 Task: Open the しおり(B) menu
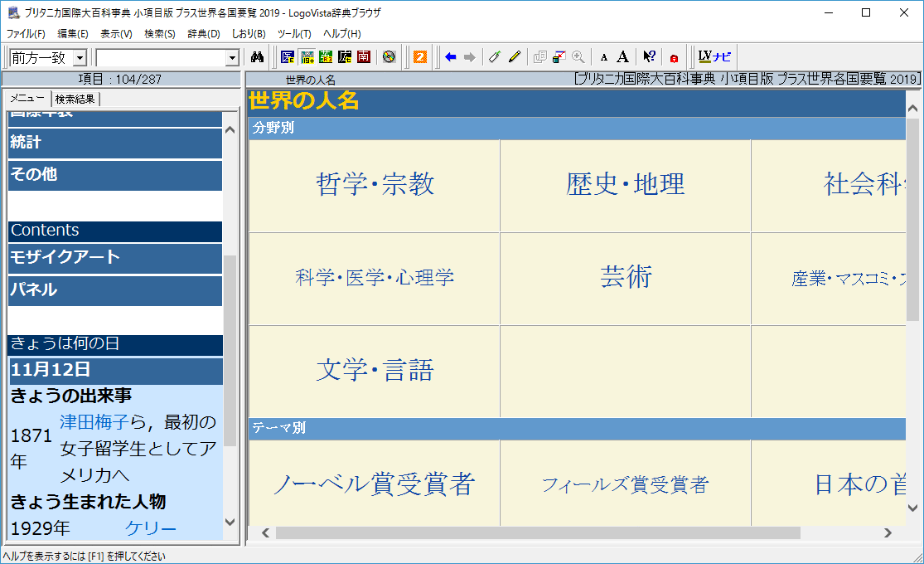[249, 34]
